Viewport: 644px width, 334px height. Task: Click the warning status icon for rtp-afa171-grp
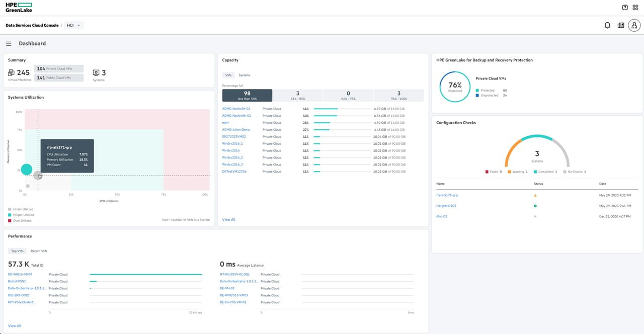(535, 195)
